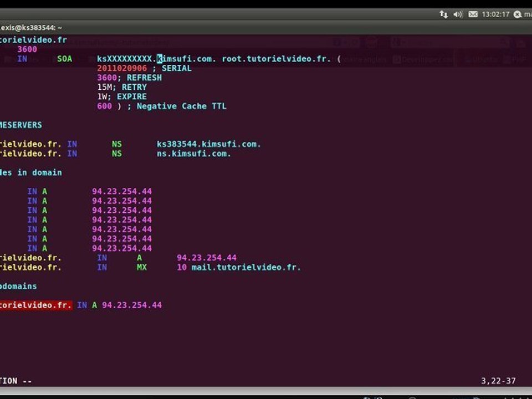Click the torielvideo.fr text on the first line
This screenshot has width=532, height=399.
33,40
